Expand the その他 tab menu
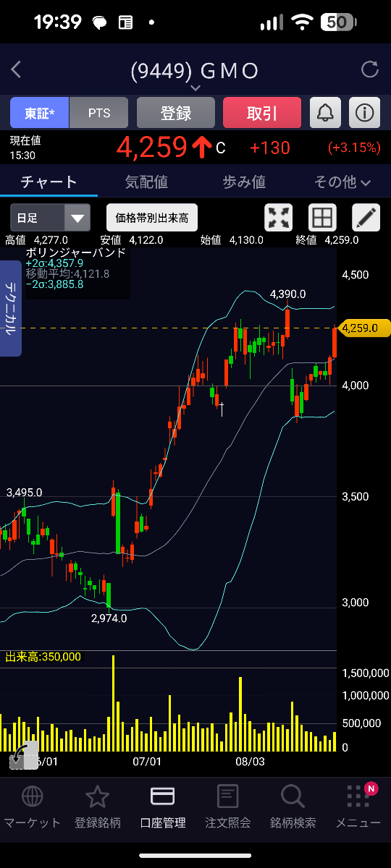 342,182
